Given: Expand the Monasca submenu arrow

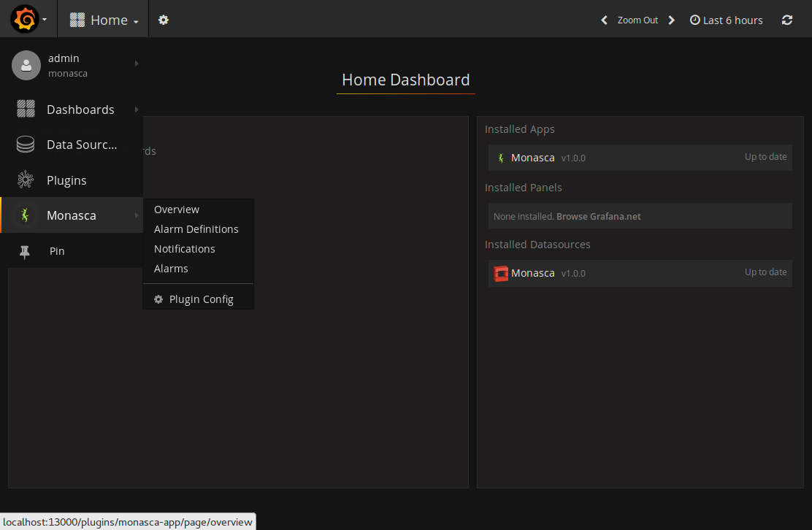Looking at the screenshot, I should [x=137, y=215].
